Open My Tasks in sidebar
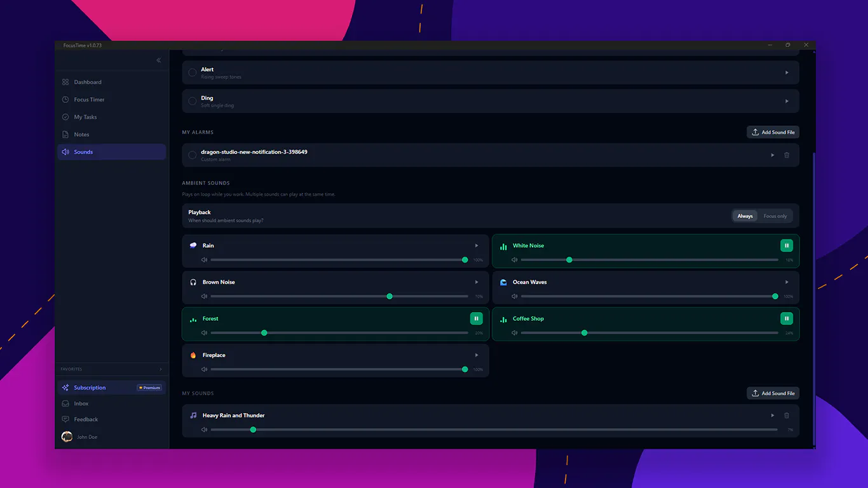Image resolution: width=868 pixels, height=488 pixels. [111, 117]
